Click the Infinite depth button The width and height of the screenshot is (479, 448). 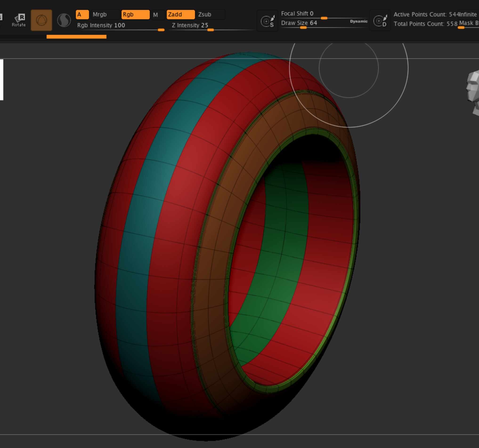468,14
